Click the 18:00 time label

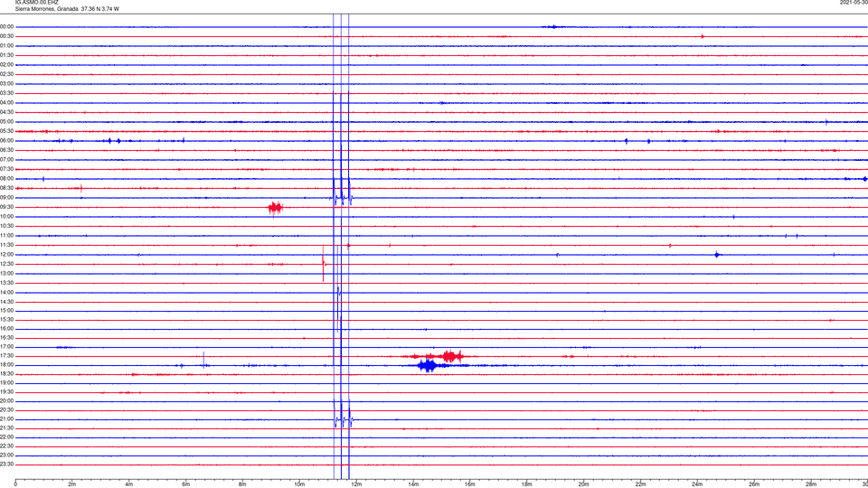pos(7,365)
